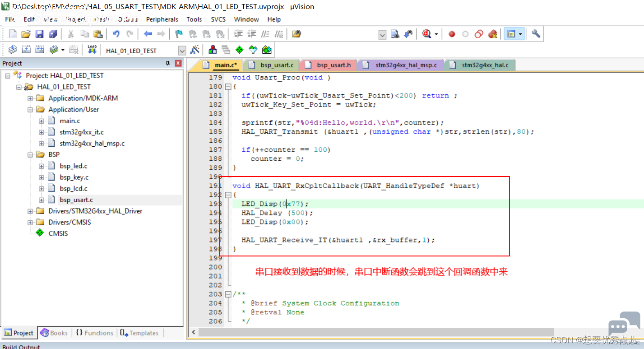Image resolution: width=644 pixels, height=349 pixels.
Task: Open the SVCS menu
Action: coord(218,19)
